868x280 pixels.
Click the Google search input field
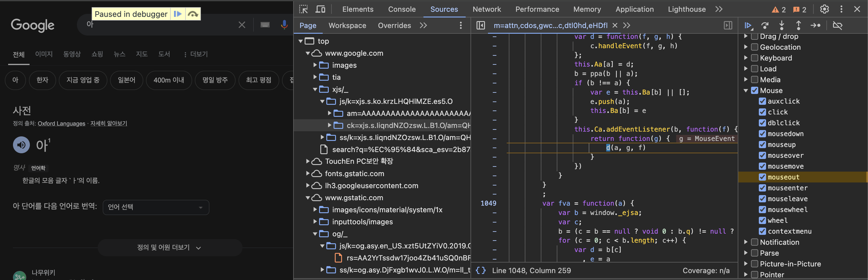point(162,25)
